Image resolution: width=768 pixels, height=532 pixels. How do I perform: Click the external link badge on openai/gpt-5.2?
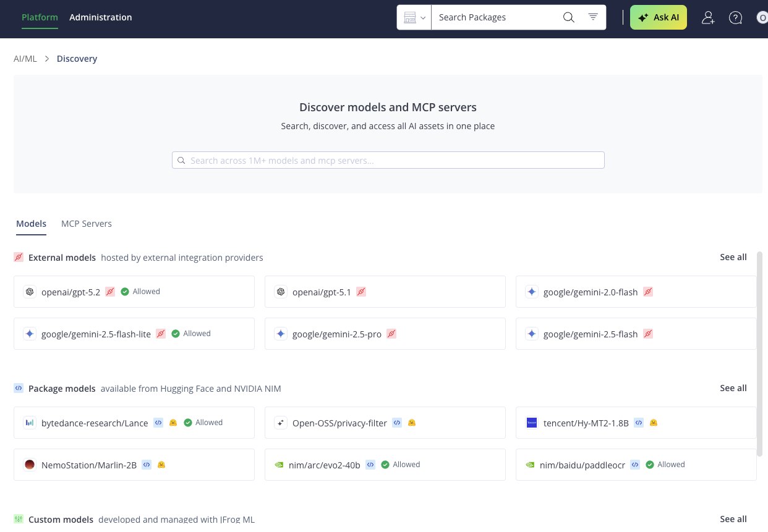[x=110, y=292]
